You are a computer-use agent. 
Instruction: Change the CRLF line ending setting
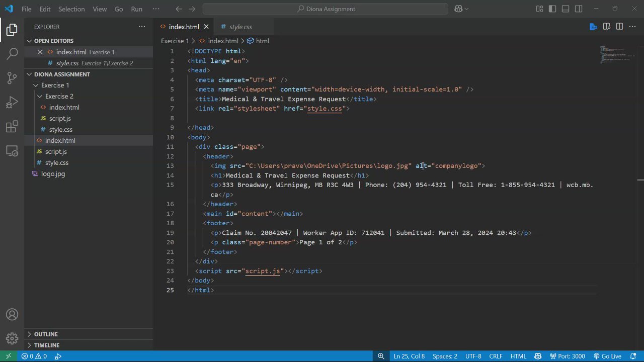(x=496, y=356)
